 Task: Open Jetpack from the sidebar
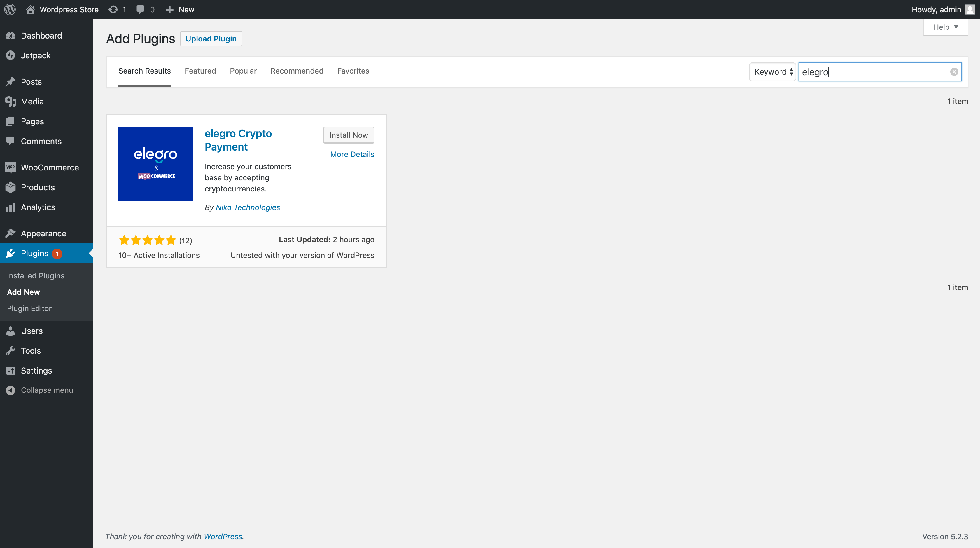tap(35, 55)
